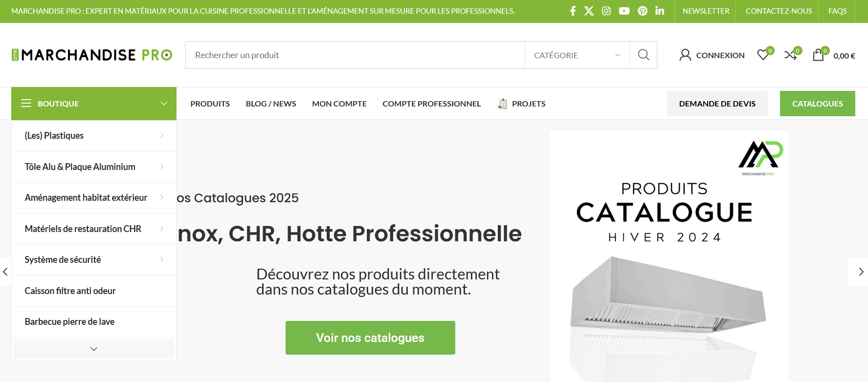Open the Pinterest social link
868x382 pixels.
click(x=643, y=11)
